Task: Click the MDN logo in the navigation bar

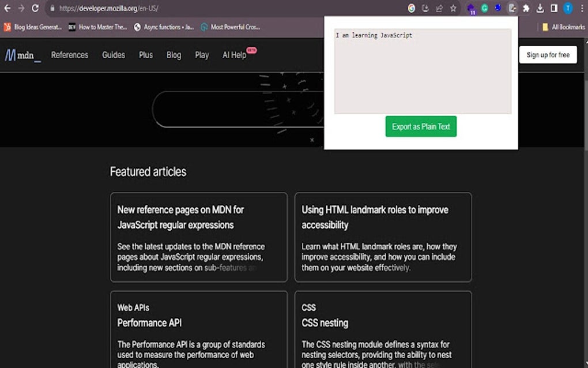Action: click(x=22, y=55)
